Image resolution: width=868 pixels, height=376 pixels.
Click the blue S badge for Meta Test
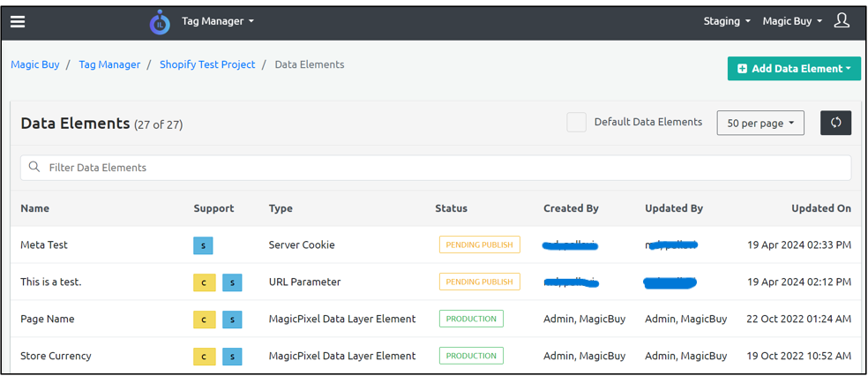click(203, 245)
